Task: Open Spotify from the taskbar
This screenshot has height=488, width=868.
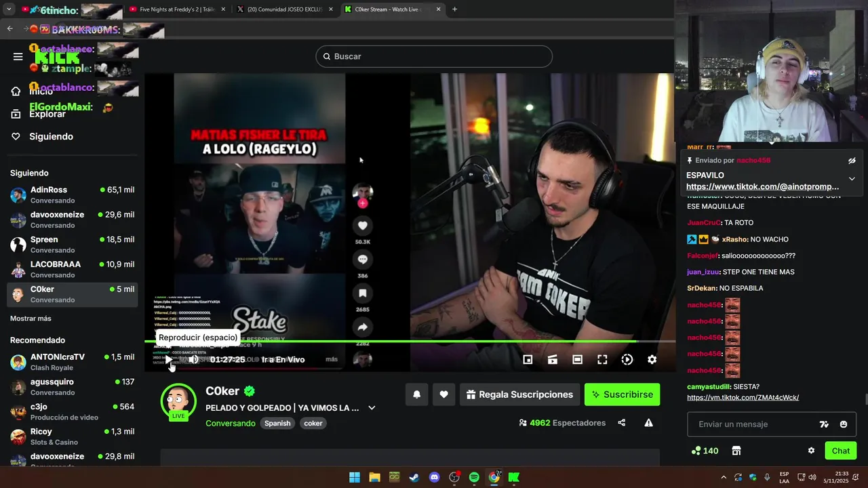Action: point(474,477)
